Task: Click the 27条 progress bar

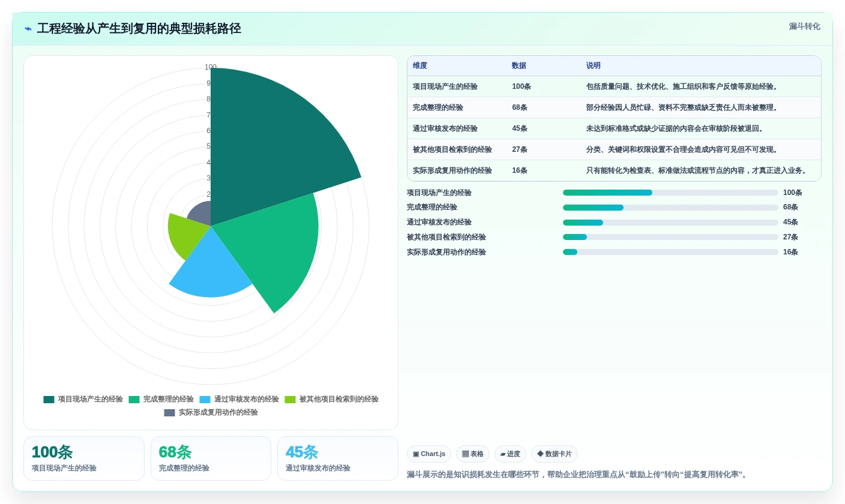Action: pos(670,237)
